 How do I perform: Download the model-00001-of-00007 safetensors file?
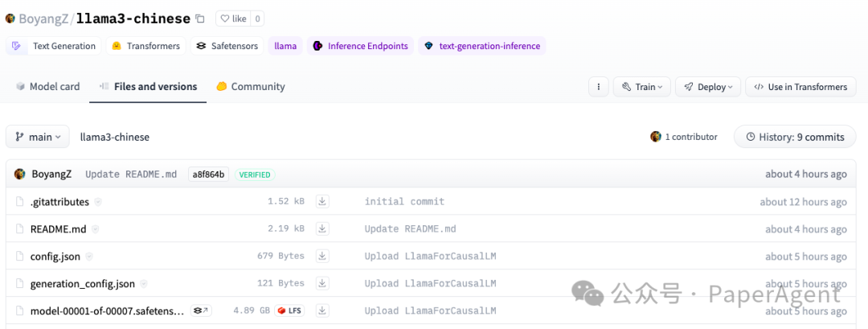click(x=322, y=310)
